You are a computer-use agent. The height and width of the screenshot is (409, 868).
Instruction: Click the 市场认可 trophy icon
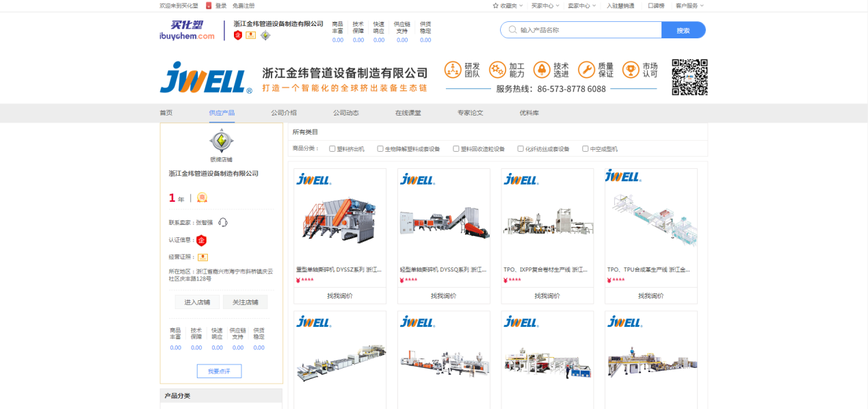631,70
